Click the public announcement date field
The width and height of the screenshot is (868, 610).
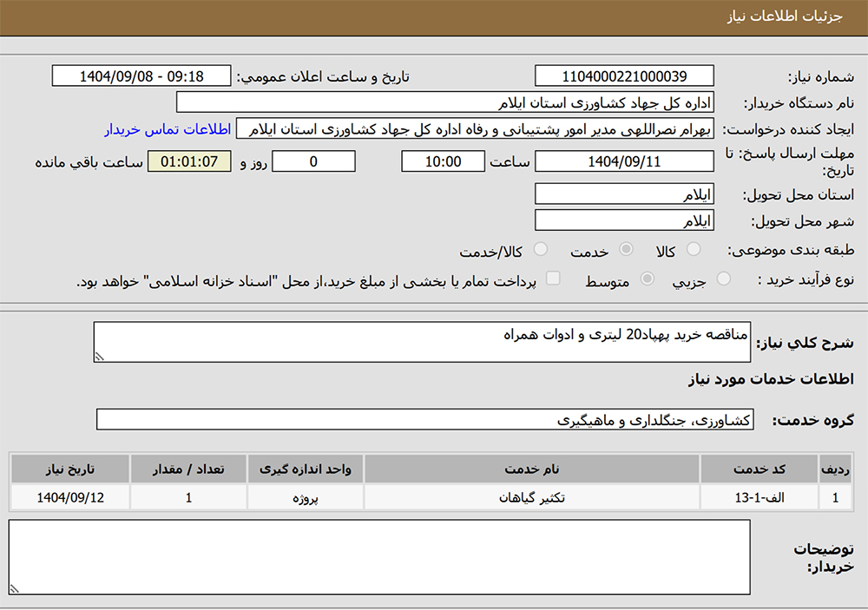coord(141,76)
